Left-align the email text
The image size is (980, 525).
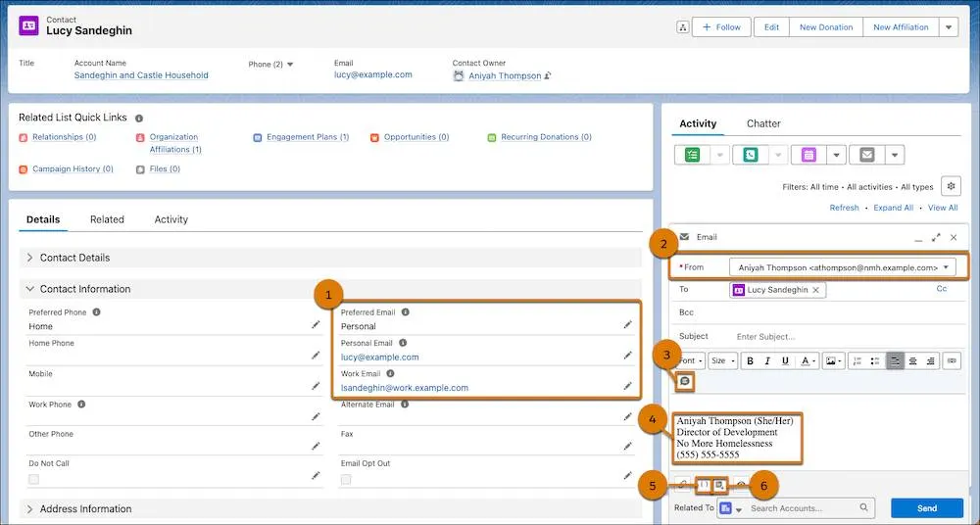tap(895, 360)
